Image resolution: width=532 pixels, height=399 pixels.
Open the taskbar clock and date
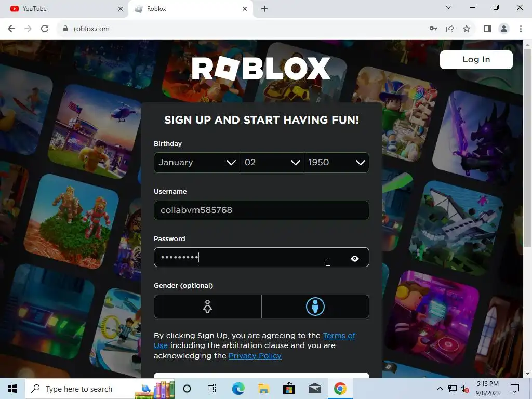(487, 389)
